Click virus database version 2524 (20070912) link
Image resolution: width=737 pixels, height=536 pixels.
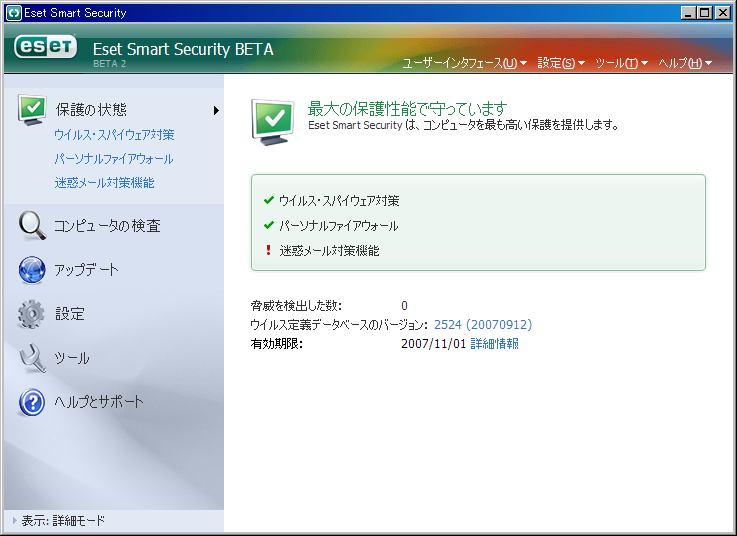point(483,324)
